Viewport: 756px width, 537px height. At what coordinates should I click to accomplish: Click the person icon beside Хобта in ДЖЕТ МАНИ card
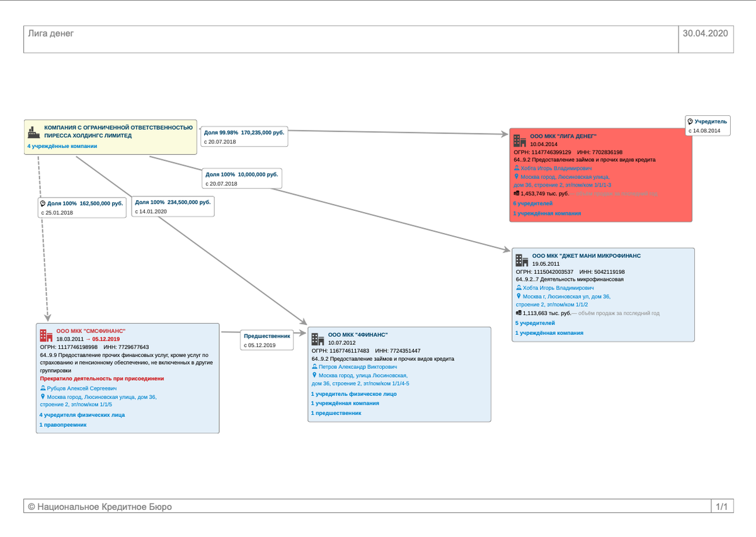pos(519,288)
